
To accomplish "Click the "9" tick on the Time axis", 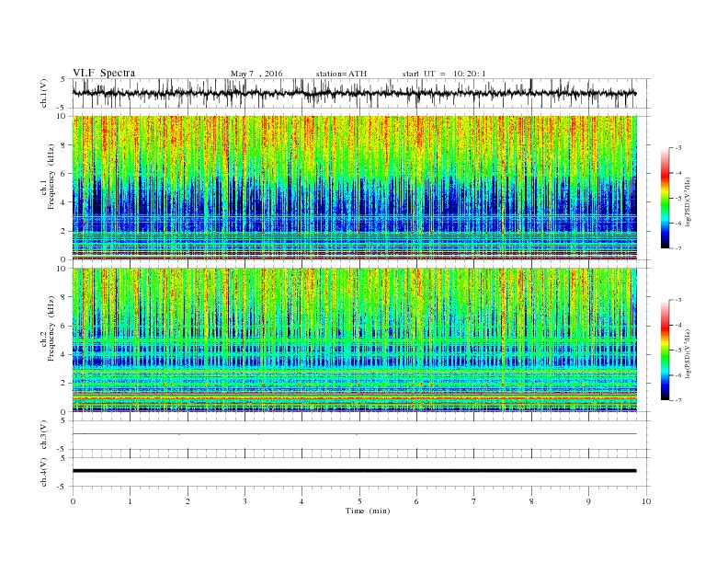I will tap(588, 501).
